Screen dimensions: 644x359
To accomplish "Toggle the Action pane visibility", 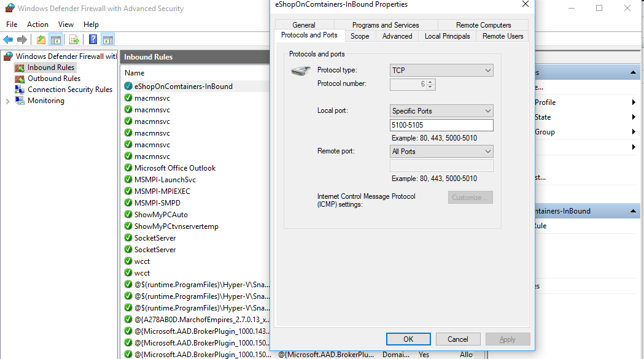I will click(107, 39).
